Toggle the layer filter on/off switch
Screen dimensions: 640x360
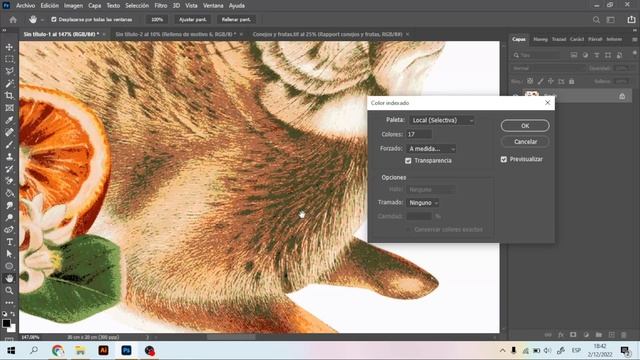tap(634, 53)
